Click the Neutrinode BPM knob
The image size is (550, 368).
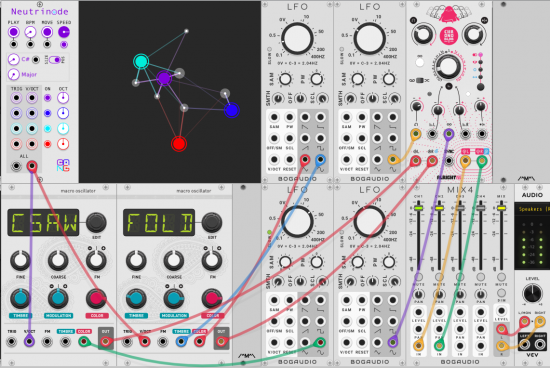[30, 32]
